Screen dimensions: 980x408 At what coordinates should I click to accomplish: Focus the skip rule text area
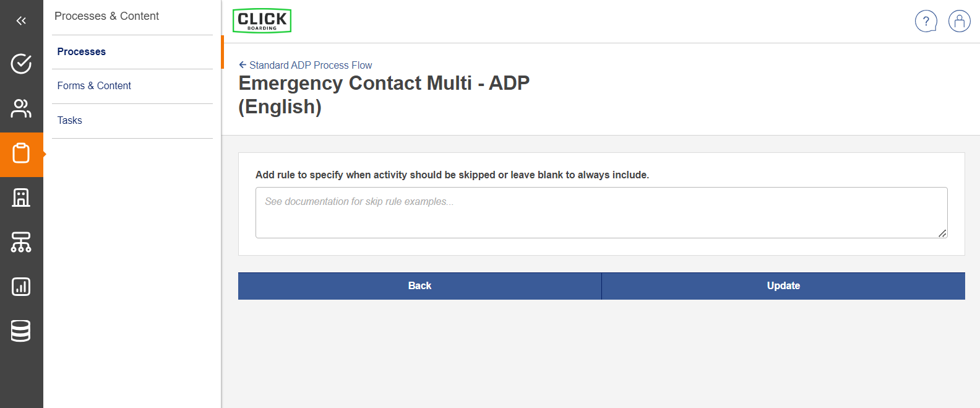coord(601,213)
